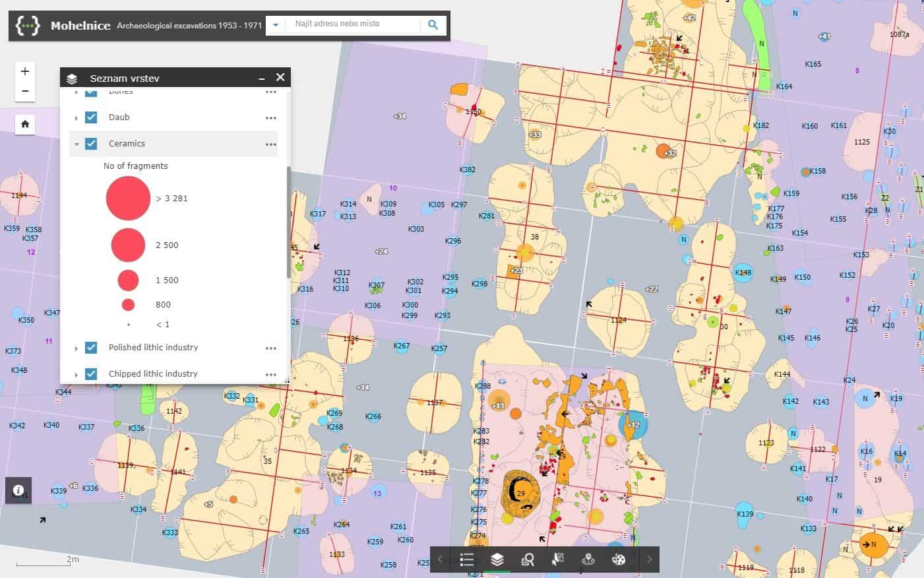Activate the select features tool
This screenshot has width=924, height=578.
(558, 560)
